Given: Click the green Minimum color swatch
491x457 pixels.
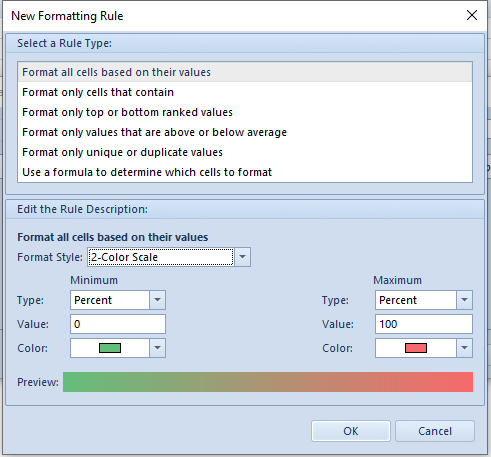Looking at the screenshot, I should (110, 348).
